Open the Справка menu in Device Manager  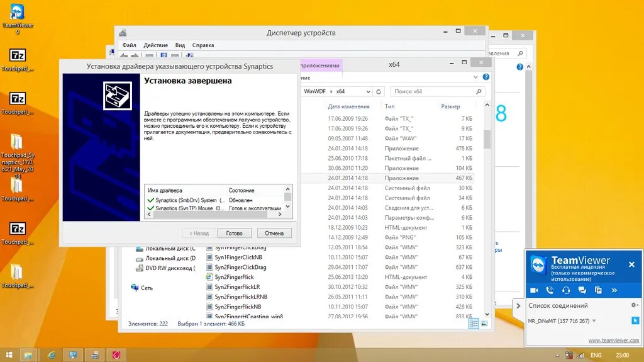(203, 45)
